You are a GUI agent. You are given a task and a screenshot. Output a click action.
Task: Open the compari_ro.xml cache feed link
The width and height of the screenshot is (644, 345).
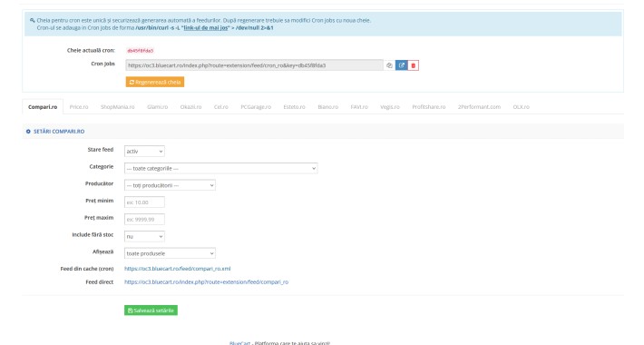(178, 269)
